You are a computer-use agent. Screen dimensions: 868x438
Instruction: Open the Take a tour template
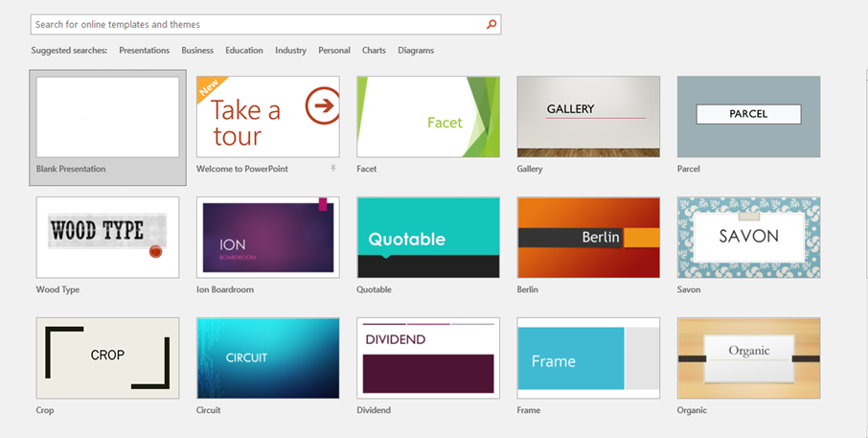[x=268, y=117]
